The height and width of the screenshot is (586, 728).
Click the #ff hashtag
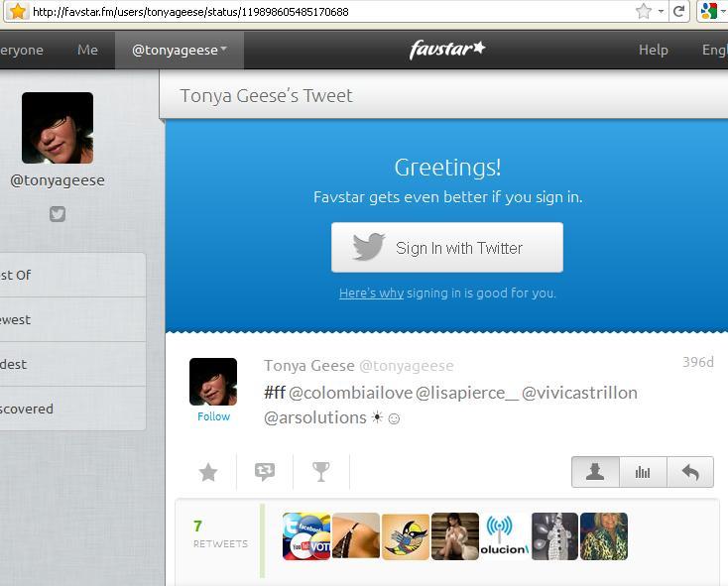275,393
